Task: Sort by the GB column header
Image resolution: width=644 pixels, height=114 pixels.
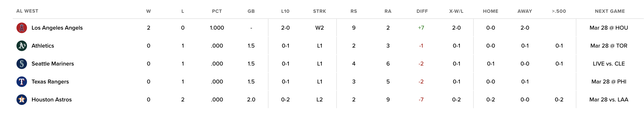Action: (251, 11)
